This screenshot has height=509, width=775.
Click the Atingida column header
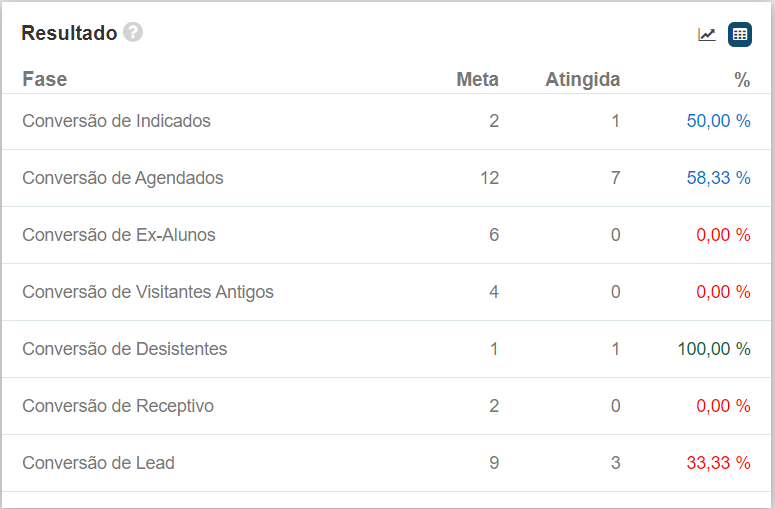click(582, 80)
